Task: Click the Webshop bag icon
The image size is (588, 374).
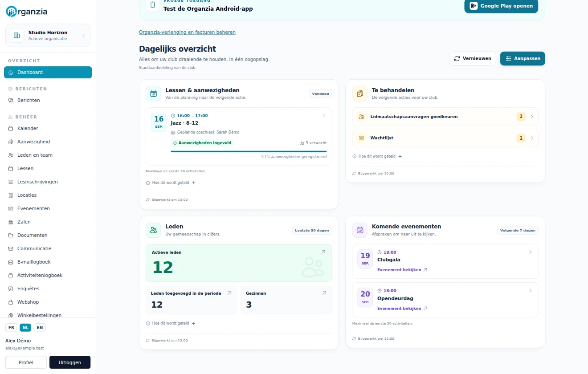Action: click(11, 302)
